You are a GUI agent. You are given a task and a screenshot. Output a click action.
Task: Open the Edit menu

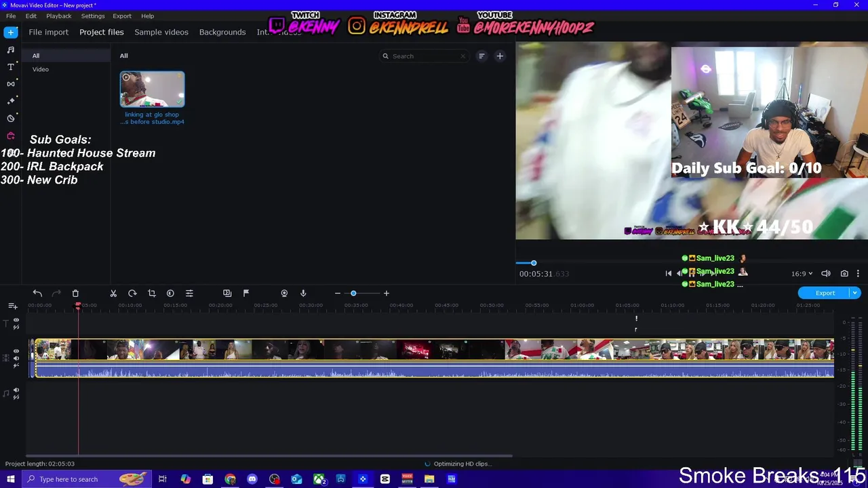pyautogui.click(x=31, y=16)
